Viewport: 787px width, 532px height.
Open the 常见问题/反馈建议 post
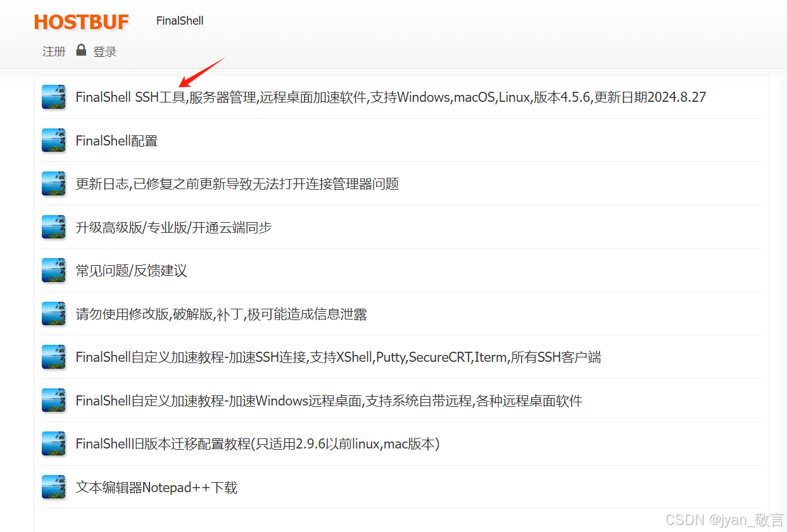131,271
